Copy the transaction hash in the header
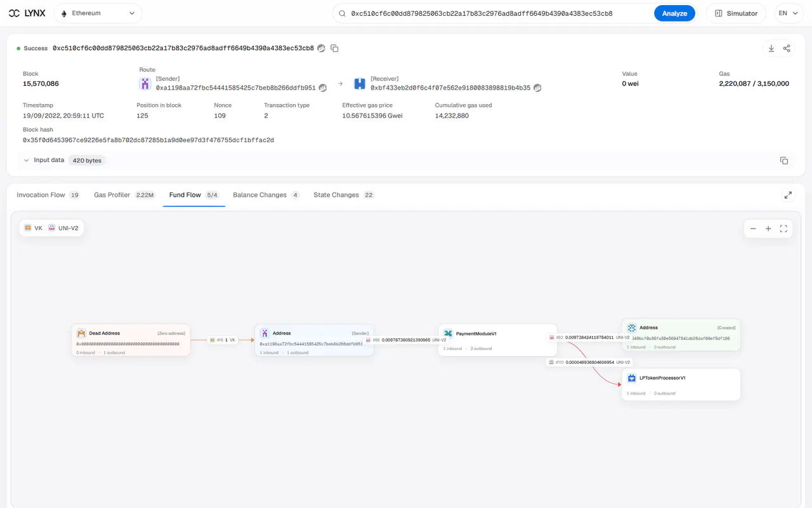The image size is (812, 508). point(335,48)
